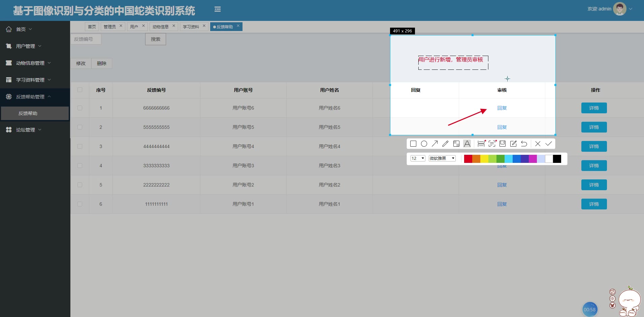The image size is (644, 317).
Task: Pick the yellow color swatch
Action: click(x=484, y=159)
